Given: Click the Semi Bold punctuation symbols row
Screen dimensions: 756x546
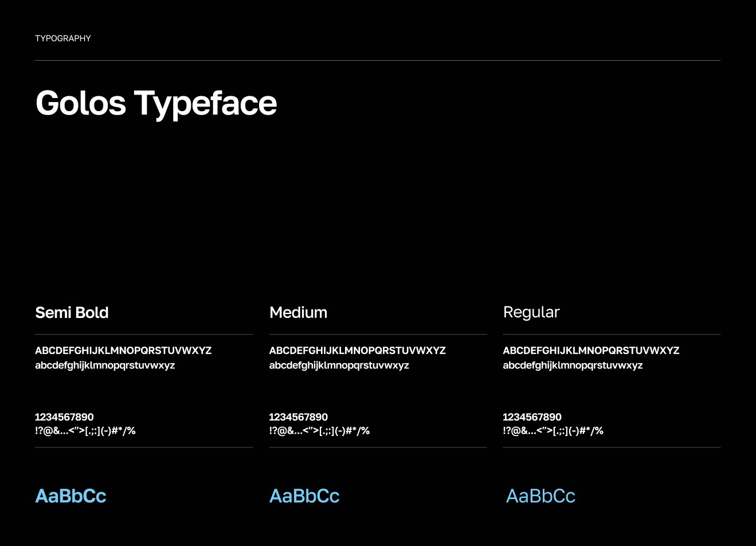Looking at the screenshot, I should 85,431.
